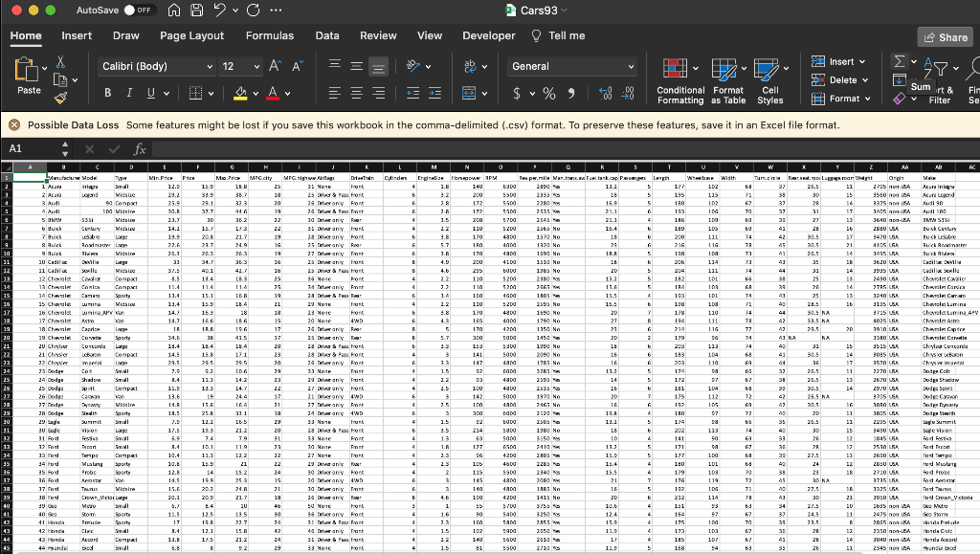Click the Center text icon
The height and width of the screenshot is (554, 980).
[356, 93]
